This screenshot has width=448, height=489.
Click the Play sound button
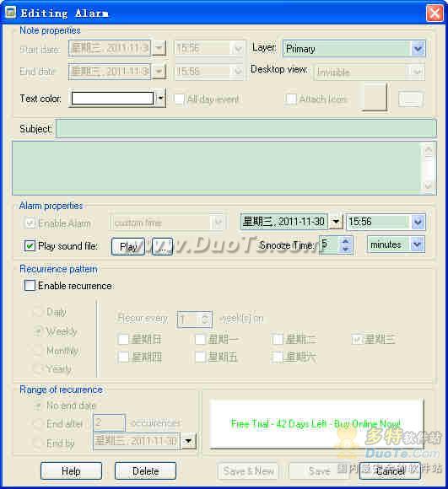pos(128,247)
